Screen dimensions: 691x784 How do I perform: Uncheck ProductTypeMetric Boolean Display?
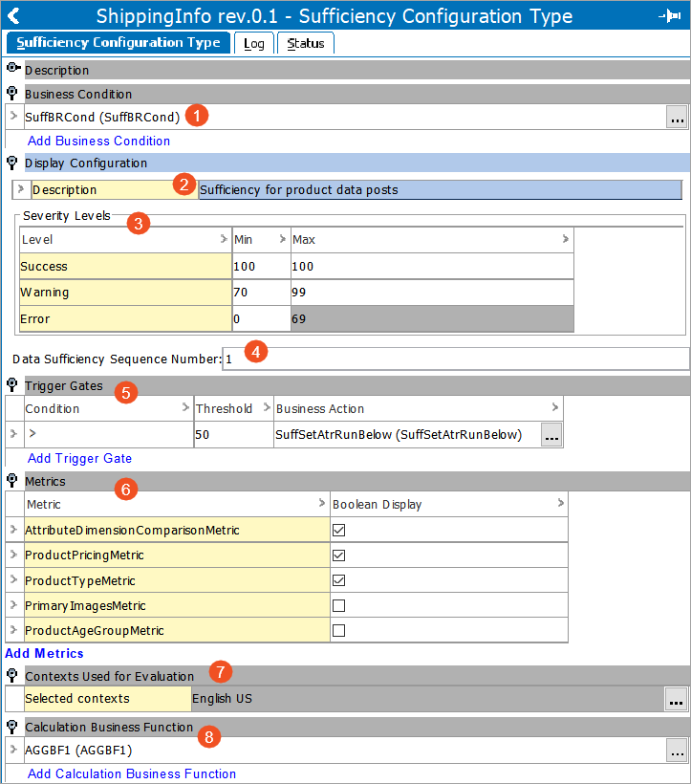tap(338, 580)
